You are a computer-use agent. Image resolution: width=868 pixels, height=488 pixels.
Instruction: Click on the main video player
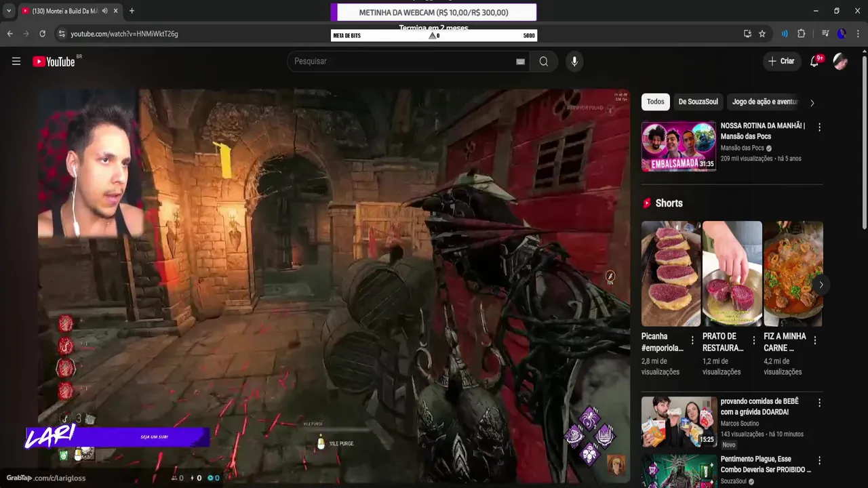[334, 285]
